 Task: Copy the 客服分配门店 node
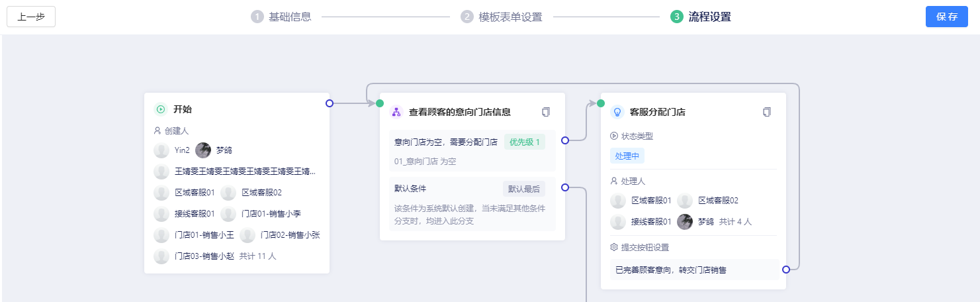pyautogui.click(x=767, y=112)
